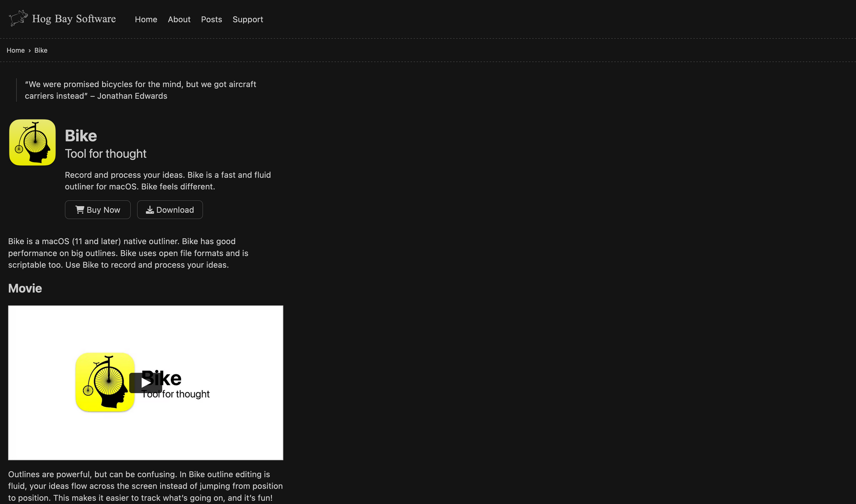856x504 pixels.
Task: Play the Bike movie
Action: pos(146,382)
